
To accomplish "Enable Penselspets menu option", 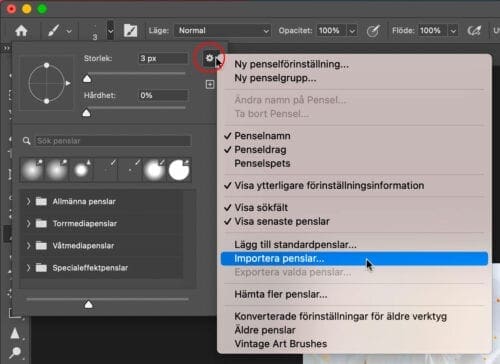I will coord(354,163).
